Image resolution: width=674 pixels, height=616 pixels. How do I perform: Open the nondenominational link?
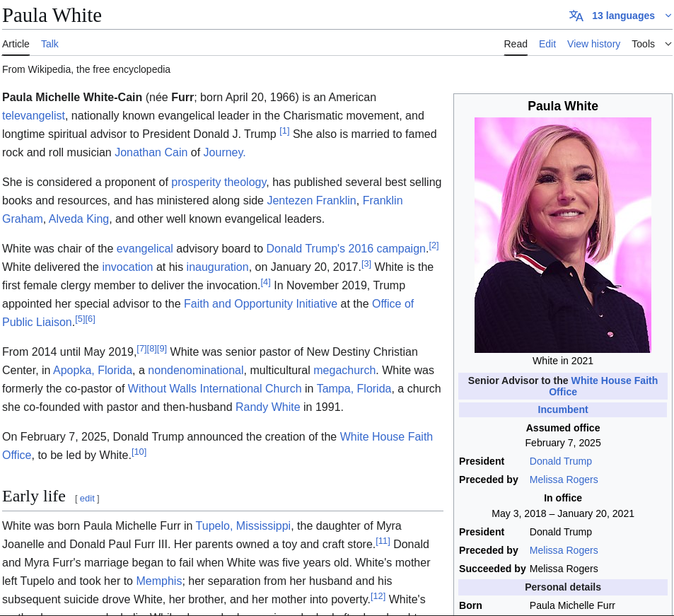[196, 370]
